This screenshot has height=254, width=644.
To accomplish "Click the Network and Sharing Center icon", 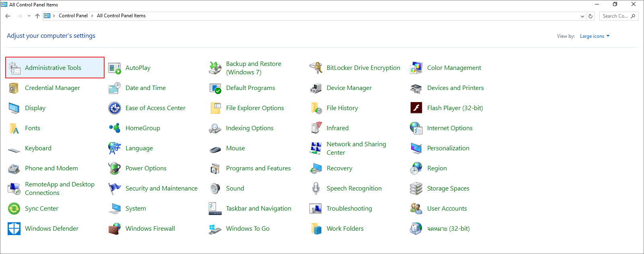I will point(316,148).
